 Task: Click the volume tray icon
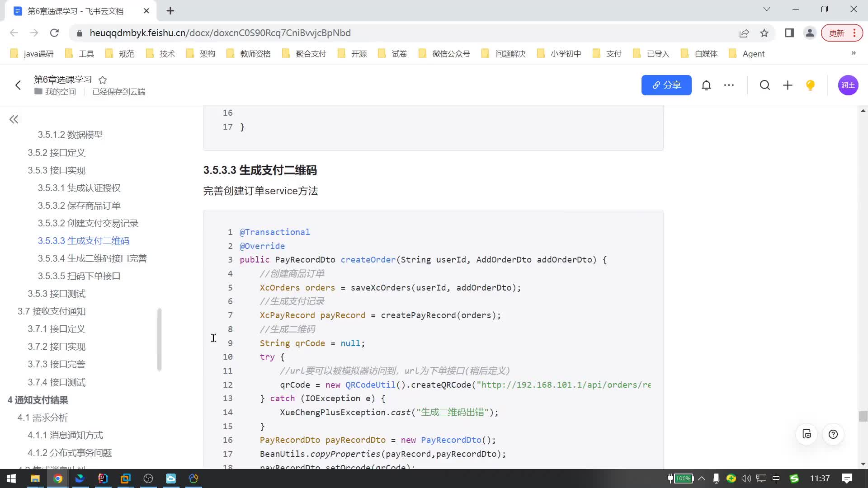pos(746,479)
